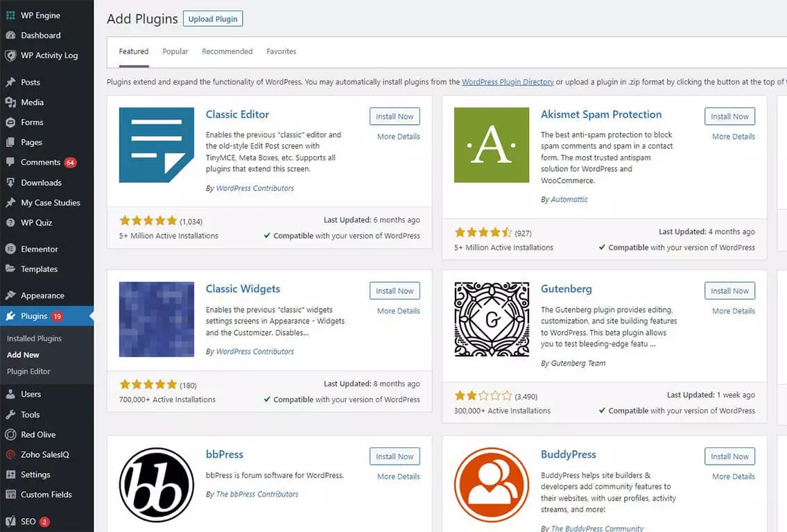Click The bbPress Contributors author link
787x532 pixels.
tap(257, 495)
